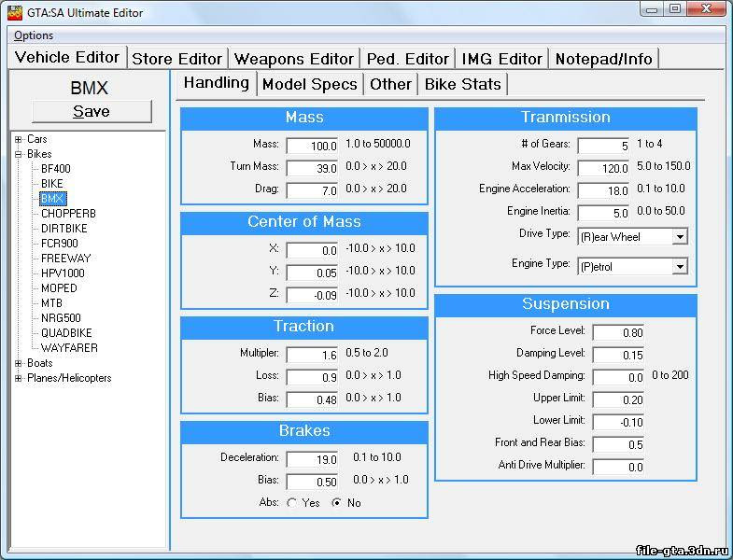733x560 pixels.
Task: Click the Lower Limit field
Action: pos(618,423)
